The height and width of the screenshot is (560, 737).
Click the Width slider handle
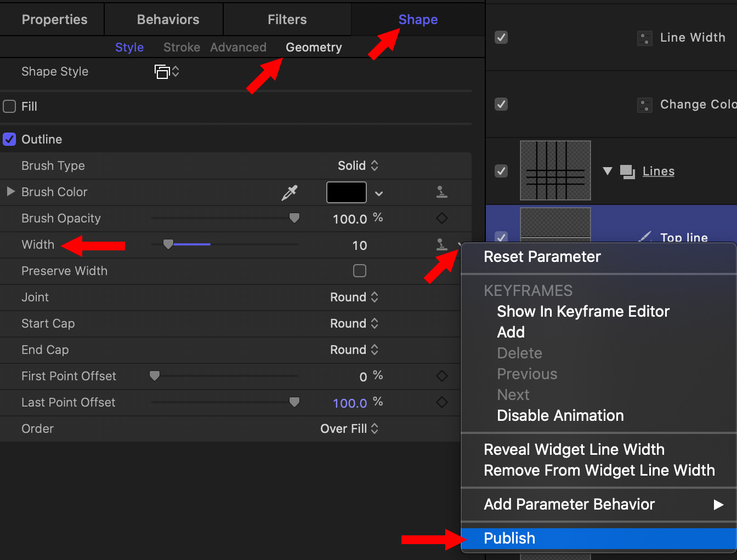tap(168, 244)
